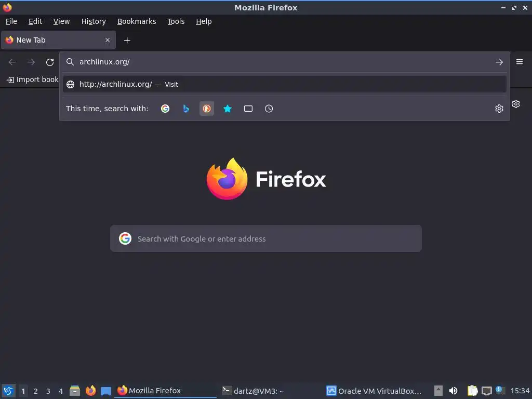Click the Firefox logo on new tab page

pos(266,179)
